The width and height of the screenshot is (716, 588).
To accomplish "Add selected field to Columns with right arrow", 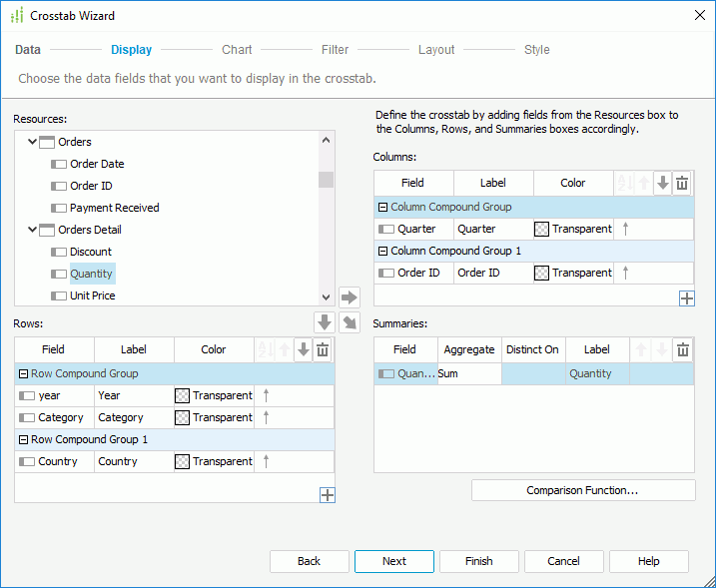I will tap(350, 297).
